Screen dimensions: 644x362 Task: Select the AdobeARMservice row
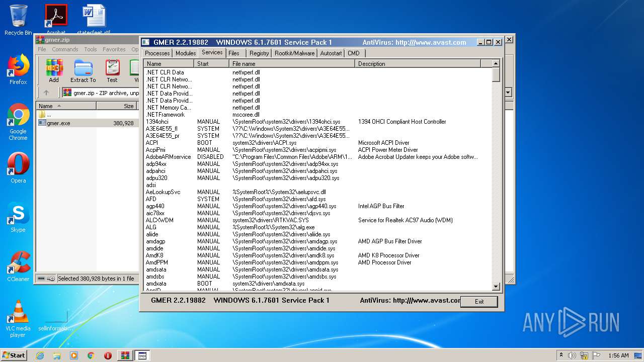coord(317,157)
